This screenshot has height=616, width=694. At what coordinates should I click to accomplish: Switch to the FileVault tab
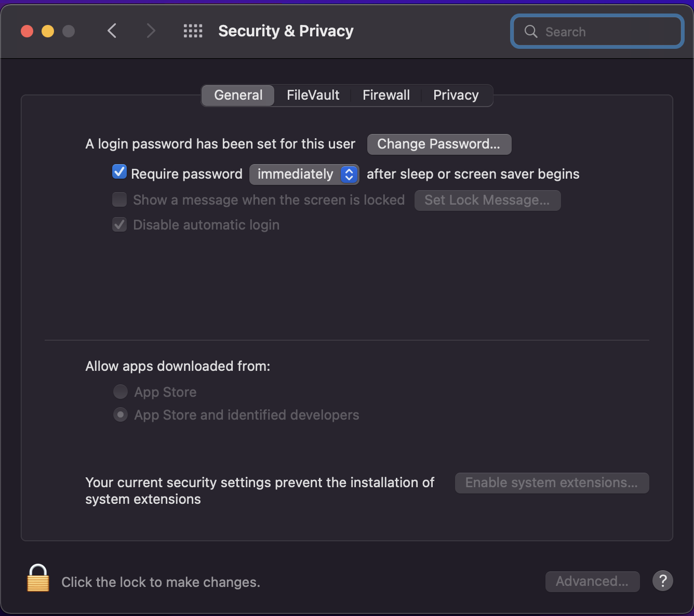pos(313,95)
